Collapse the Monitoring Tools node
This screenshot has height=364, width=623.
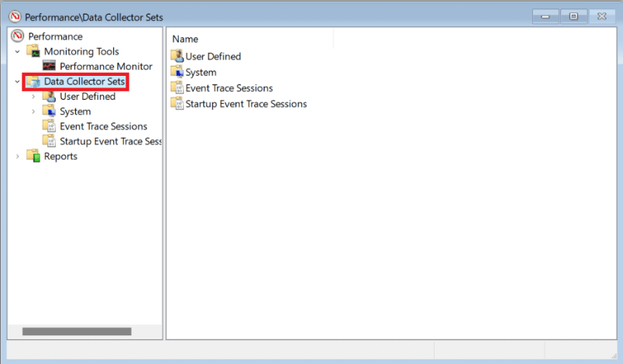pyautogui.click(x=17, y=52)
